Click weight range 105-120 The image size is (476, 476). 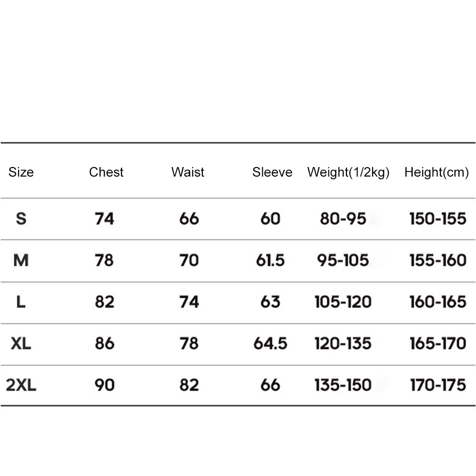[x=343, y=302]
